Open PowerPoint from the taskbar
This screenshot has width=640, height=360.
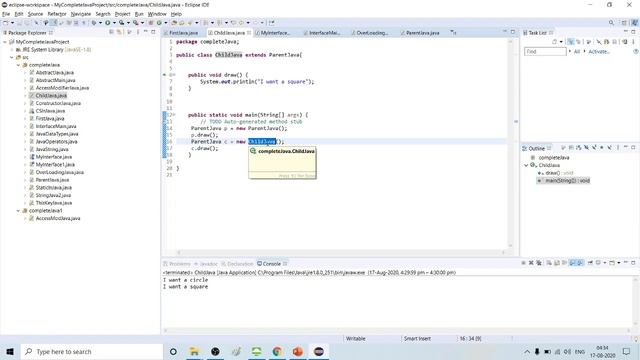tap(298, 351)
